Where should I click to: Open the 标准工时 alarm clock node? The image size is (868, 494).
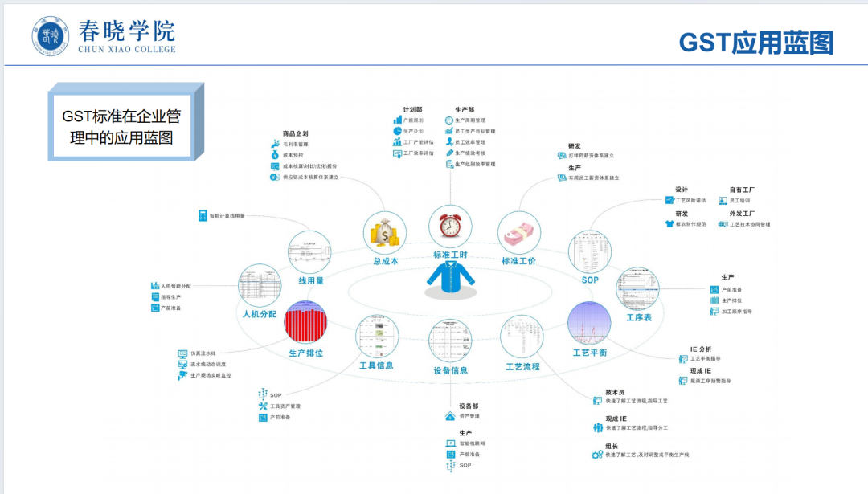tap(450, 227)
